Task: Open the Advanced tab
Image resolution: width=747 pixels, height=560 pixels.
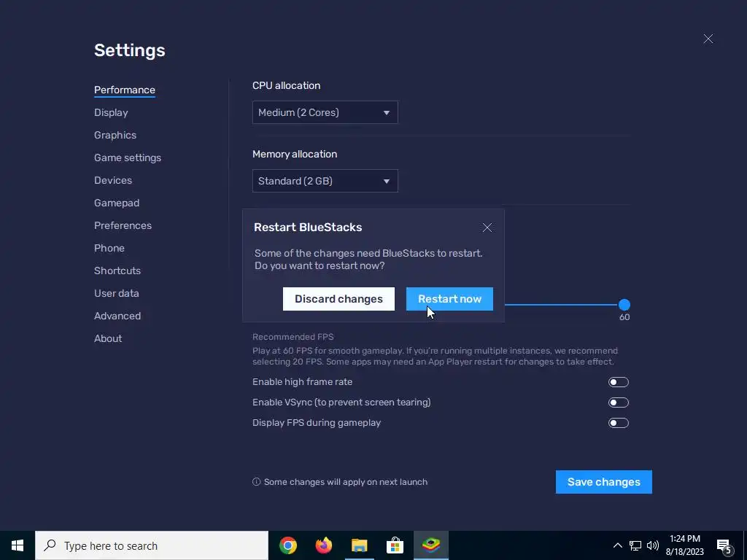Action: [x=117, y=316]
